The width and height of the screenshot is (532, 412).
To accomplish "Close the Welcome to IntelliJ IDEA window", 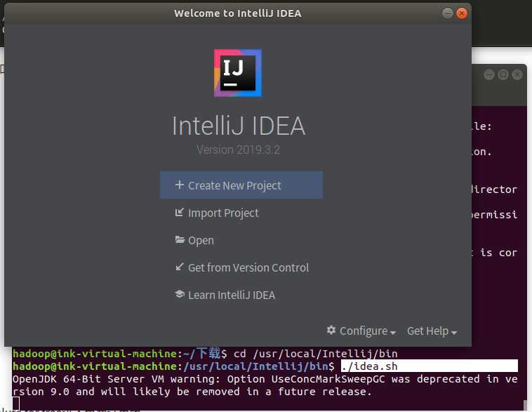I will point(462,13).
